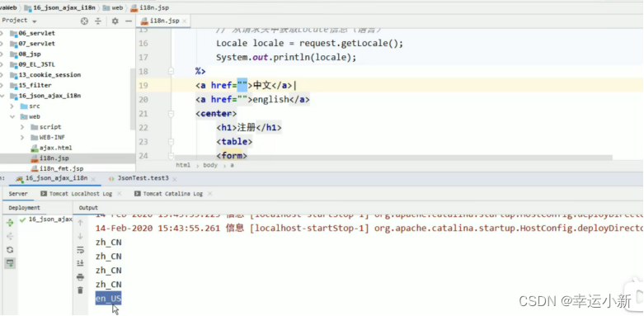Click the Refresh deployment status icon
Screen dimensions: 644x316
(10, 249)
